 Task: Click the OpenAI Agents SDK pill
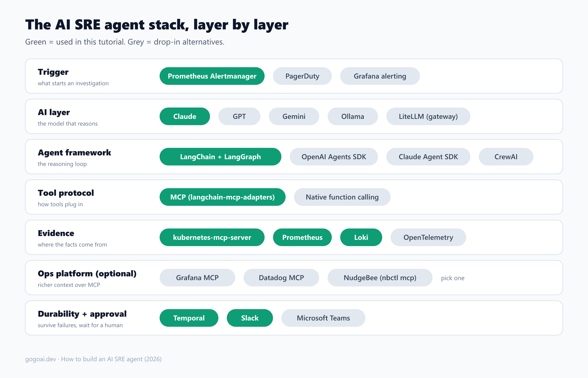[x=333, y=157]
